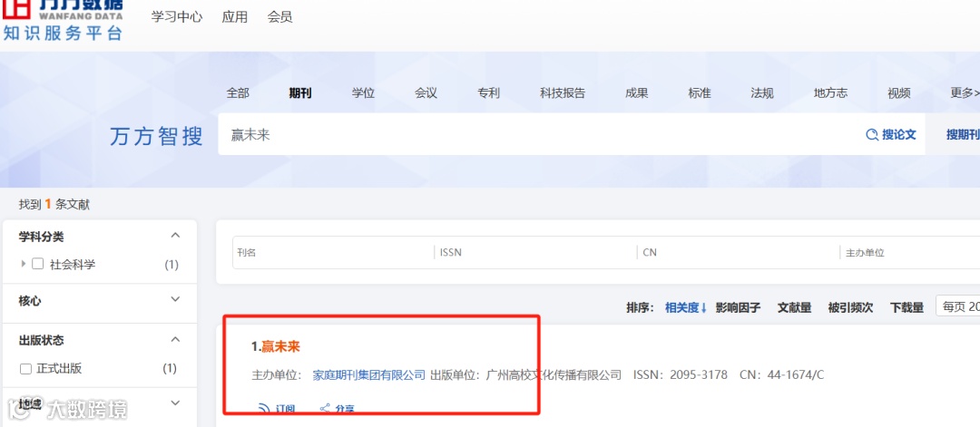Click the 搜期刊 search button
Screen dimensions: 980x427
(962, 135)
